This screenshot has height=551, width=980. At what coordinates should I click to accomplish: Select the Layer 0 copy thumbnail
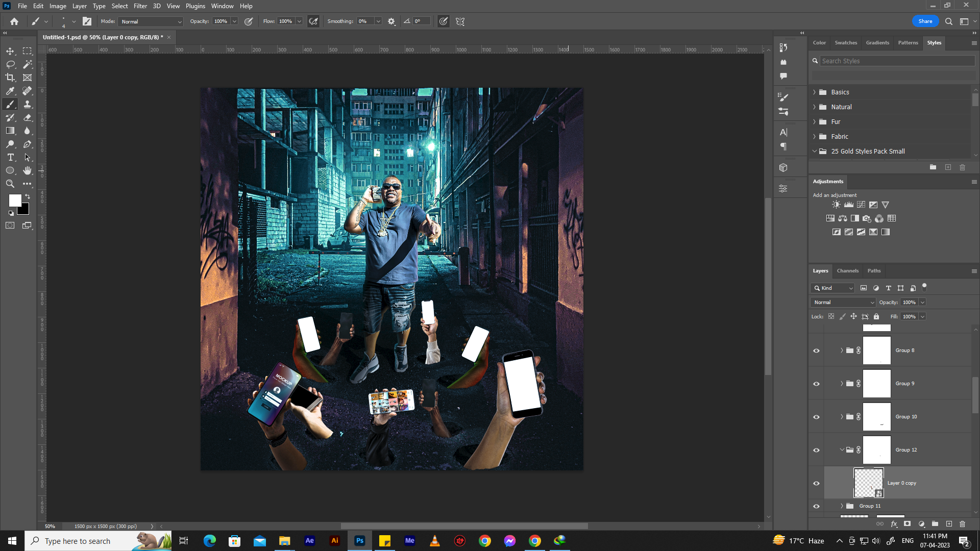[868, 483]
